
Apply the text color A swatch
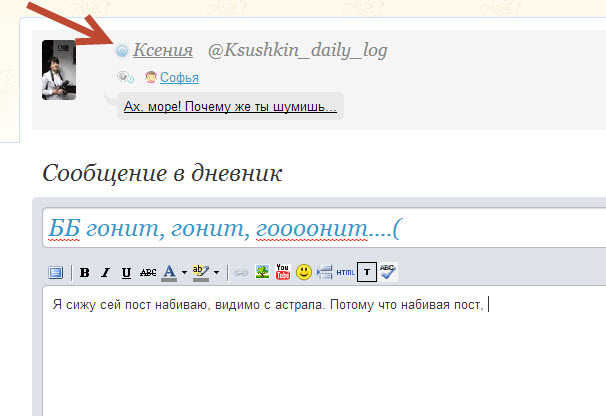click(x=170, y=272)
